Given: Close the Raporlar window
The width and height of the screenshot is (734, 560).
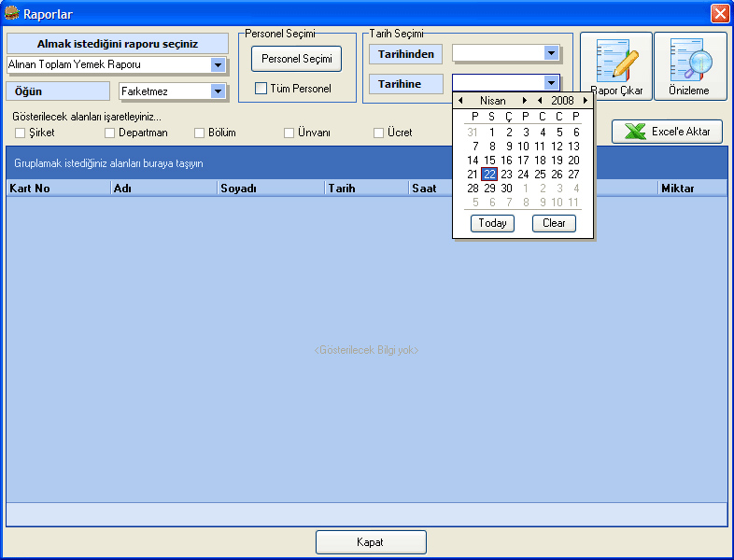Looking at the screenshot, I should [x=719, y=13].
